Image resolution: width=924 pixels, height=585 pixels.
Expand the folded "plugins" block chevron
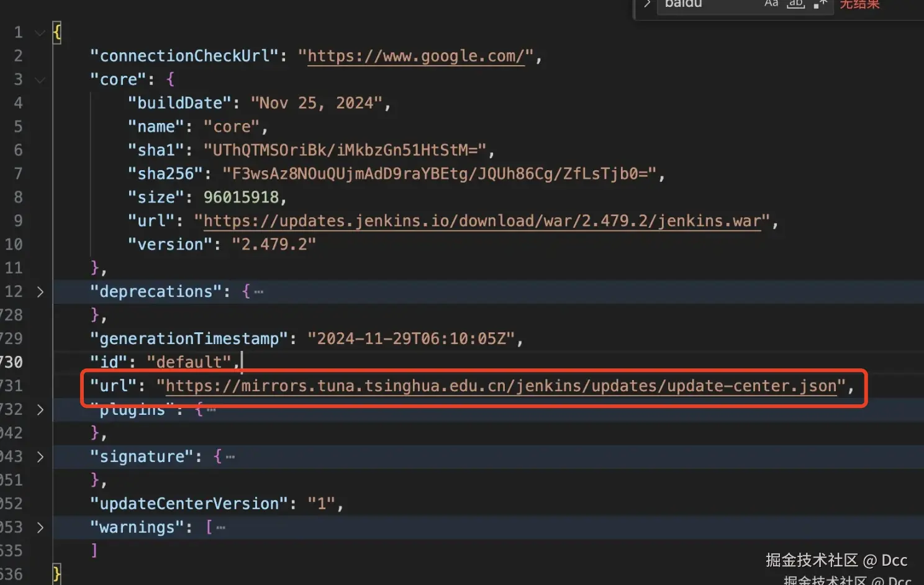click(40, 410)
